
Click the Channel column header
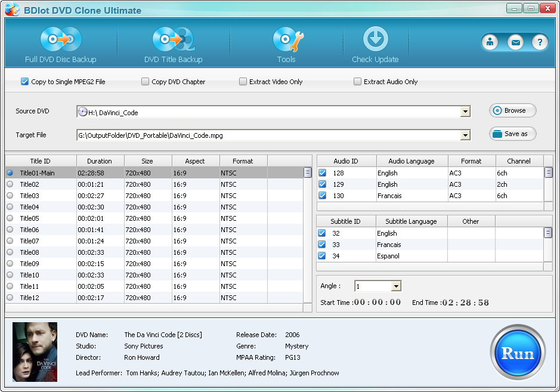pos(519,161)
